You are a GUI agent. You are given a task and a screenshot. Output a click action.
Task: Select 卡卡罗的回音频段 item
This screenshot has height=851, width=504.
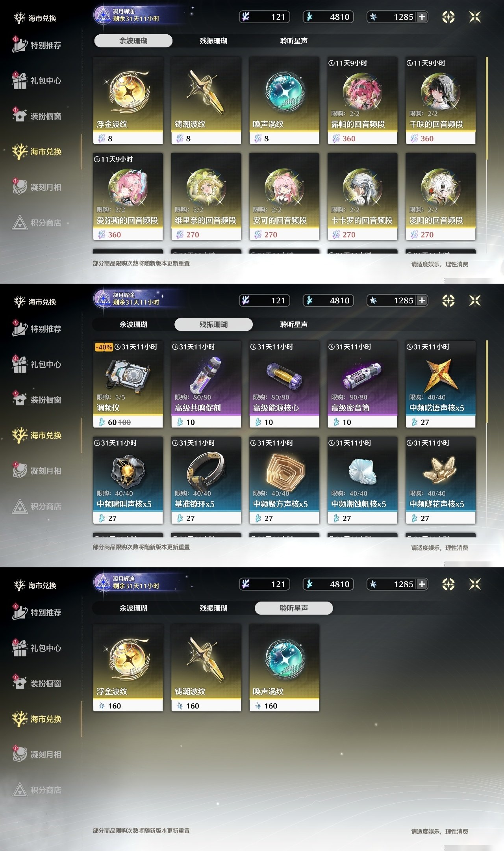362,197
